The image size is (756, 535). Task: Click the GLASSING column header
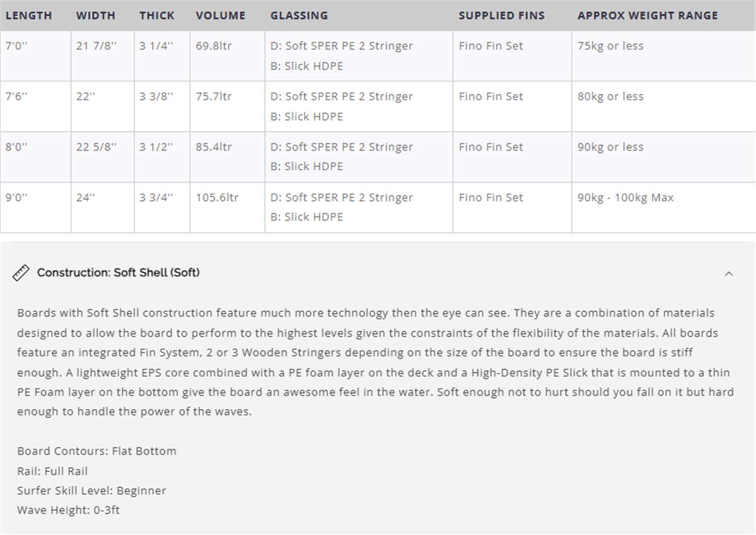299,16
